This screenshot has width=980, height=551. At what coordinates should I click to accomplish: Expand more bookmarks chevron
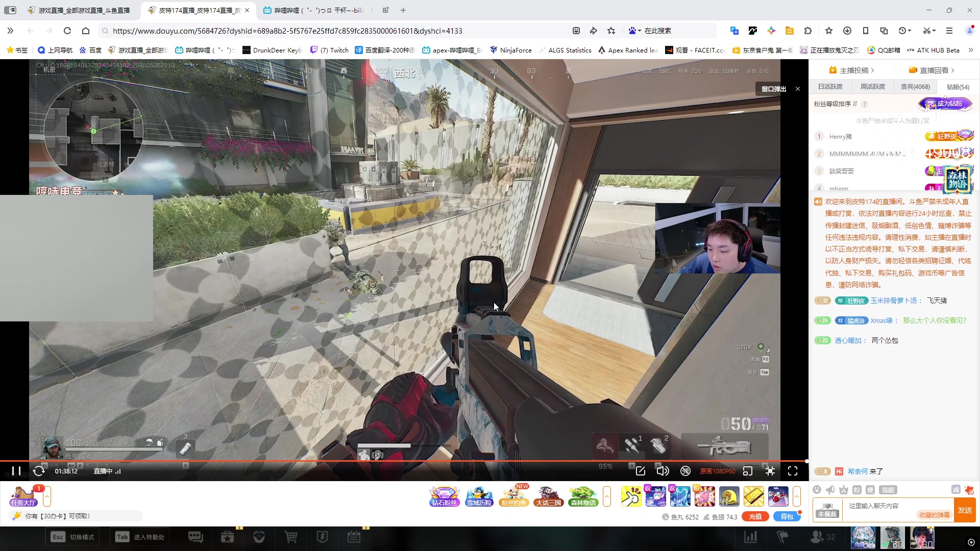[x=971, y=50]
